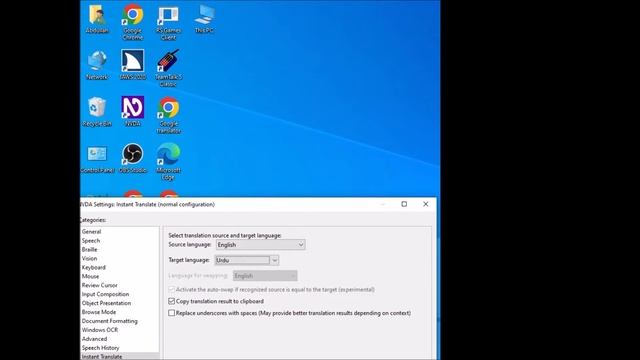The image size is (640, 360).
Task: Select the Document Formatting category
Action: (109, 321)
